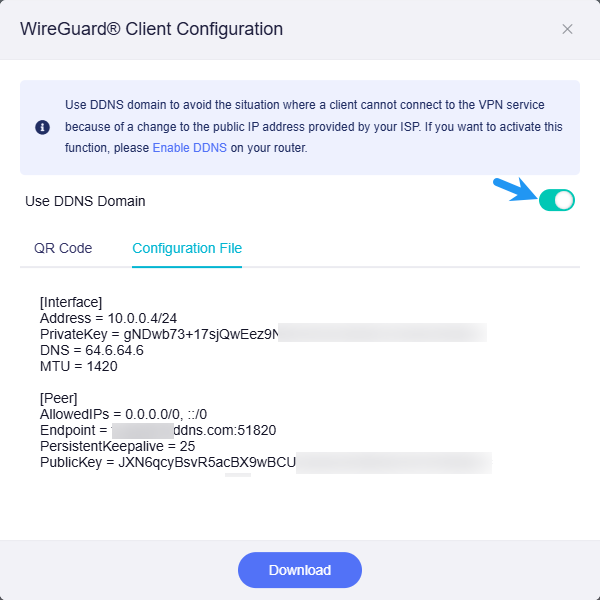Click the dialog title WireGuard Client Configuration

(151, 29)
